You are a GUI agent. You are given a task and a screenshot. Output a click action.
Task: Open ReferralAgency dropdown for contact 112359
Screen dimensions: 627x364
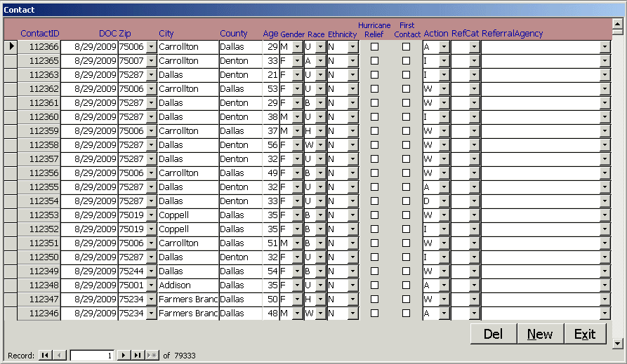pyautogui.click(x=605, y=131)
